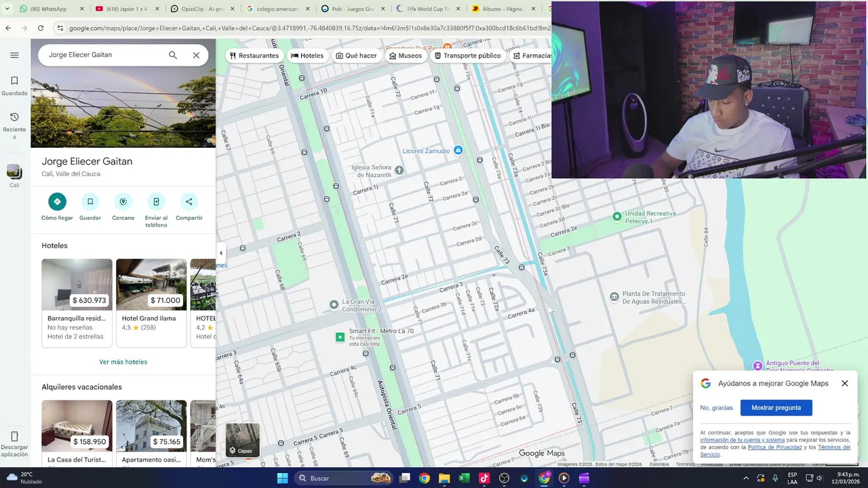868x488 pixels.
Task: Open the Google Maps hamburger menu
Action: pos(14,55)
